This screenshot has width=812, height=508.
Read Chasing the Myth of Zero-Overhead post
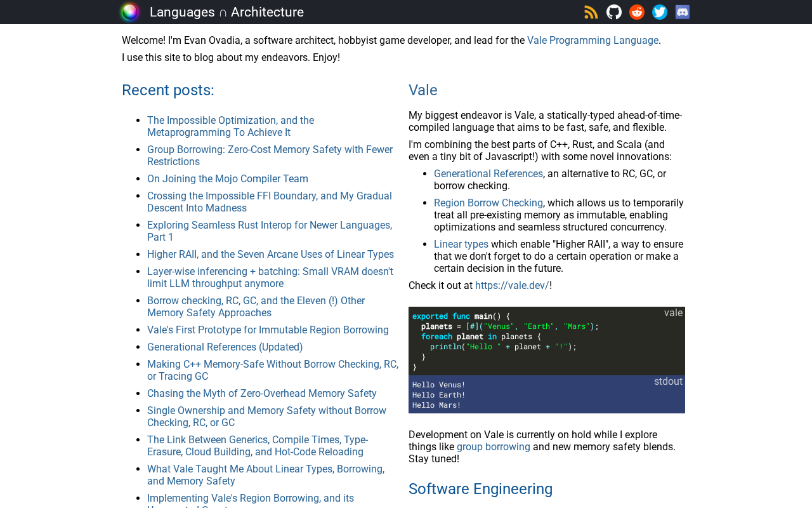(262, 394)
